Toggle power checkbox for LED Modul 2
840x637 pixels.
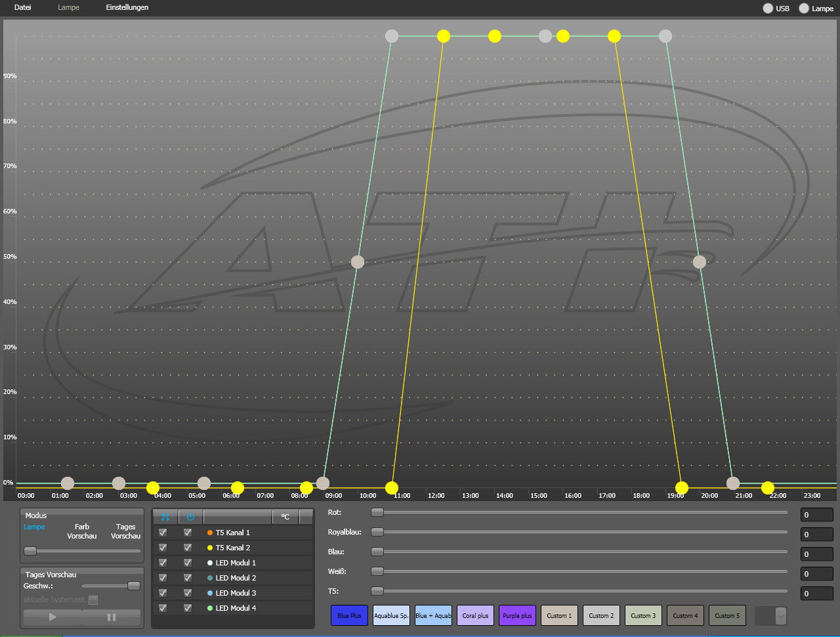(x=188, y=578)
